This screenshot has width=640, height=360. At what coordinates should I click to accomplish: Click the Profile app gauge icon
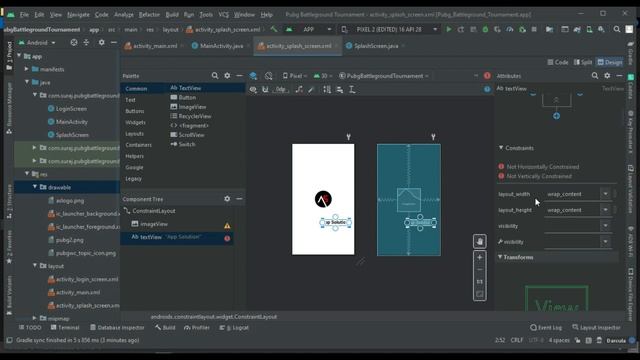point(510,29)
